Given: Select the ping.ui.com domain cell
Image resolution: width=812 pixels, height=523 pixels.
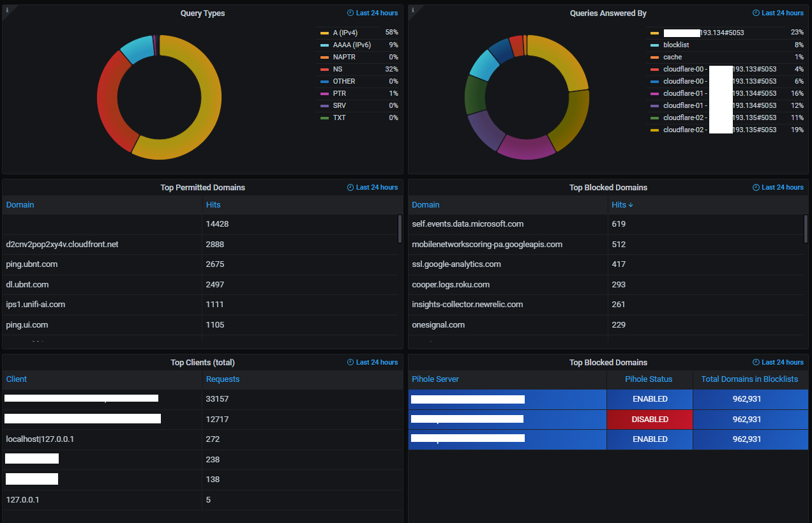Looking at the screenshot, I should click(x=102, y=325).
